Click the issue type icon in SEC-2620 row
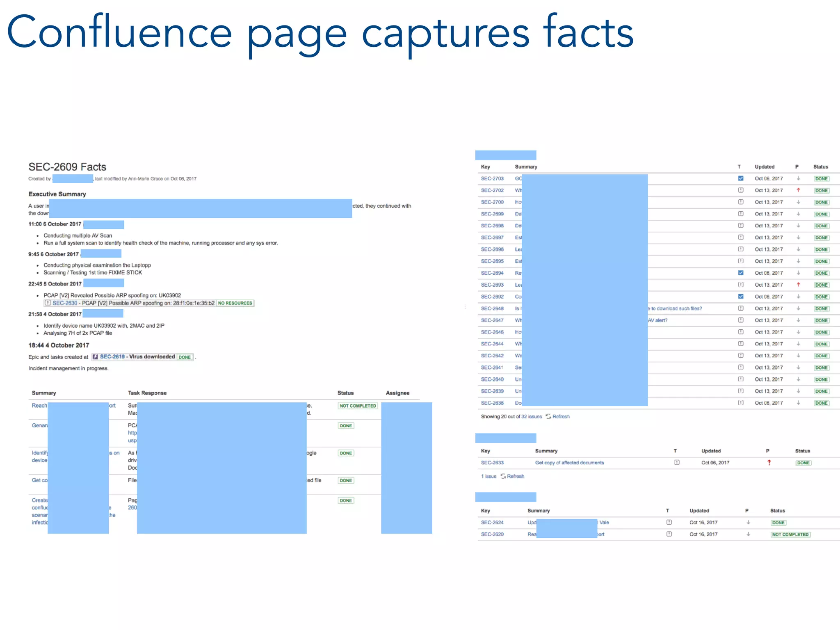The image size is (840, 630). click(669, 534)
